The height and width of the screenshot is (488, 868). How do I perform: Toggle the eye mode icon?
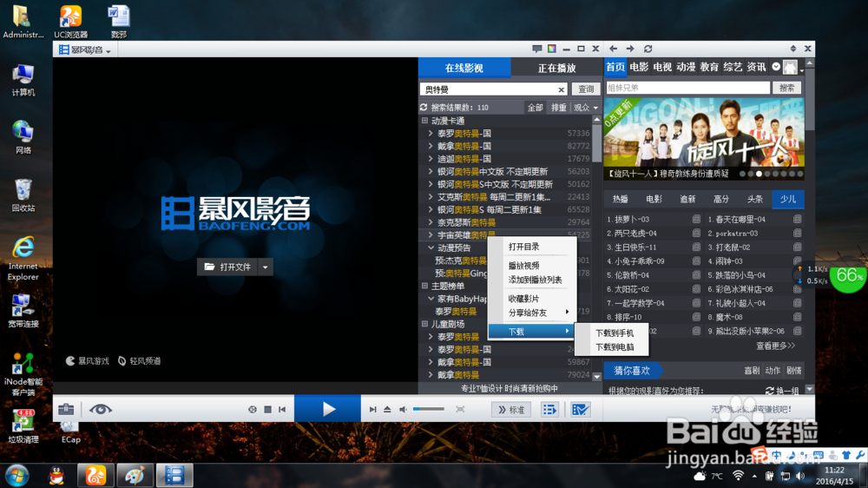click(100, 409)
